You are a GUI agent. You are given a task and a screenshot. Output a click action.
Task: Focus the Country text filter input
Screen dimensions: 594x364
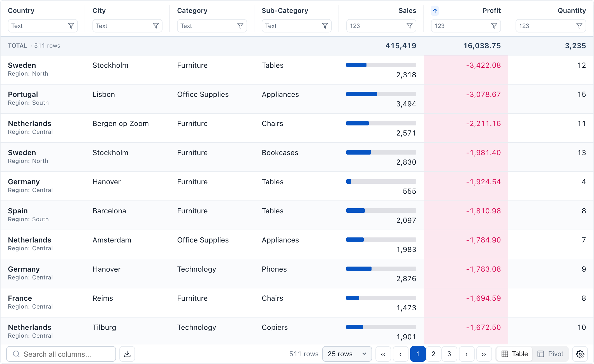point(43,26)
